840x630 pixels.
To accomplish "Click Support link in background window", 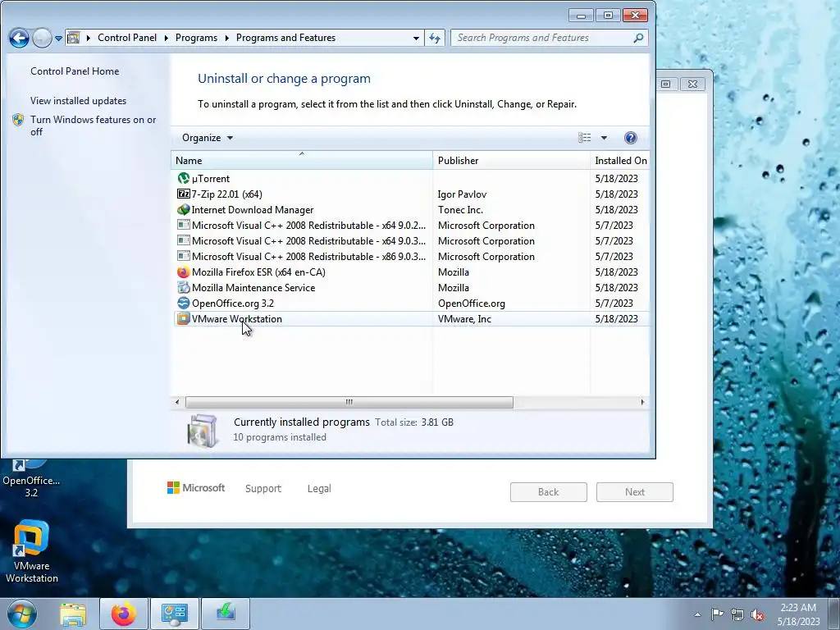I will (263, 489).
